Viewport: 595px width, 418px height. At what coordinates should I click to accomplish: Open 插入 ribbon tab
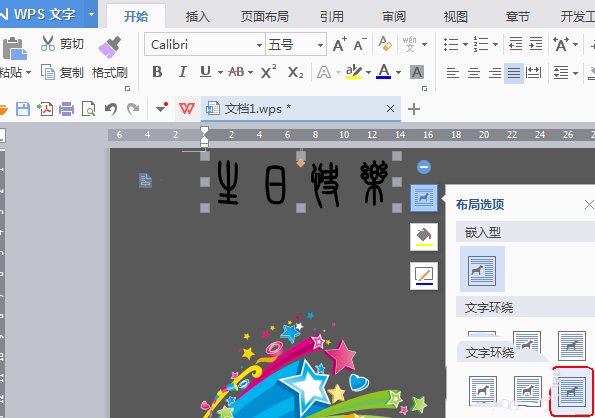(197, 16)
